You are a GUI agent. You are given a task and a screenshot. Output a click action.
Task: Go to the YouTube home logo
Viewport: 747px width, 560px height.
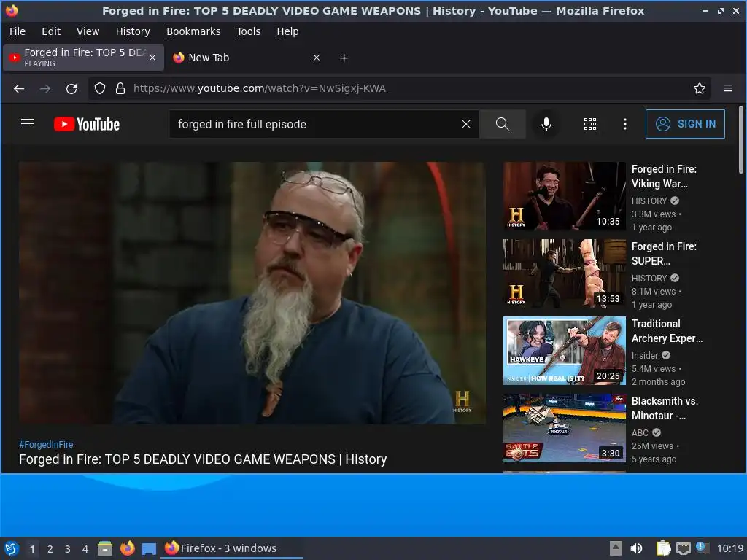coord(87,124)
